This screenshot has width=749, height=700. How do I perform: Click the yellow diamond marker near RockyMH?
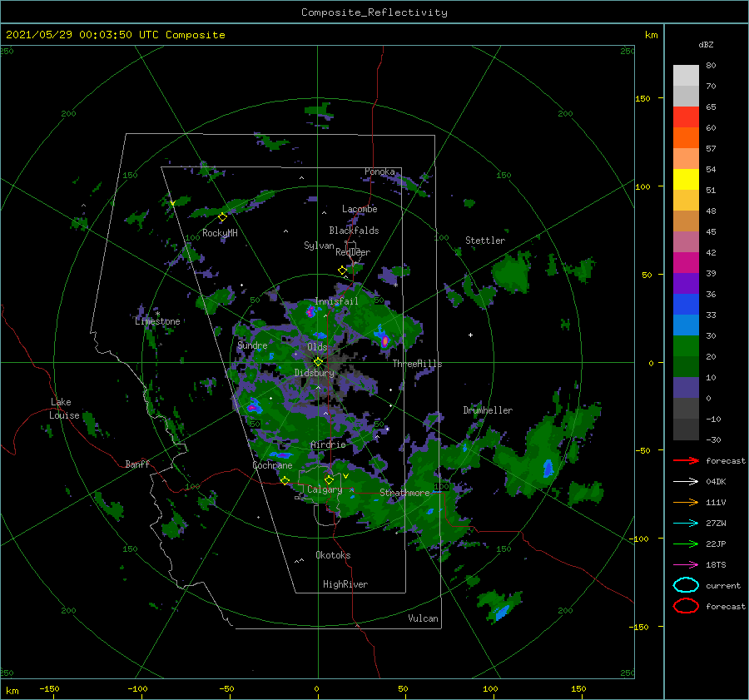coord(222,217)
